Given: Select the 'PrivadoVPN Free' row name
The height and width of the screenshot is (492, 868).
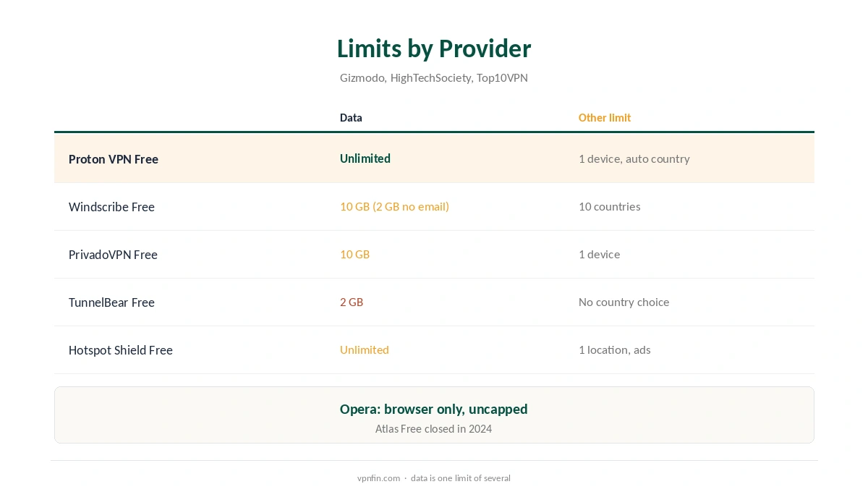Looking at the screenshot, I should 113,255.
